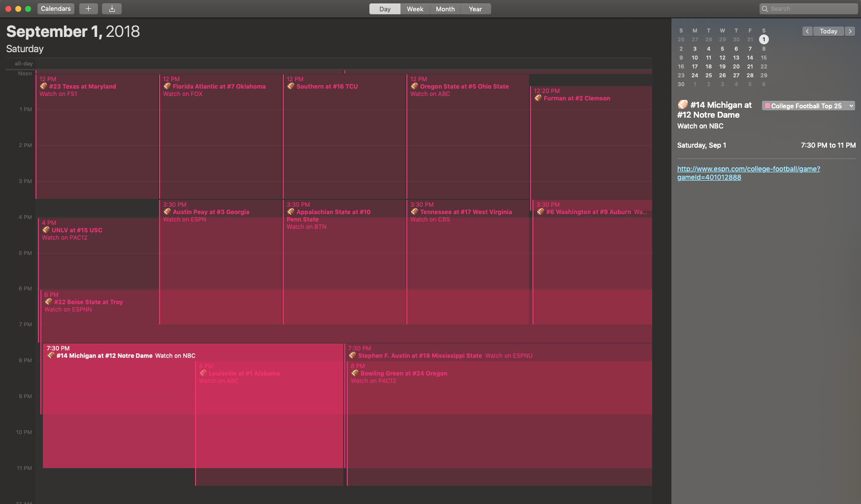The image size is (861, 504).
Task: Switch to Week view tab
Action: click(x=415, y=9)
